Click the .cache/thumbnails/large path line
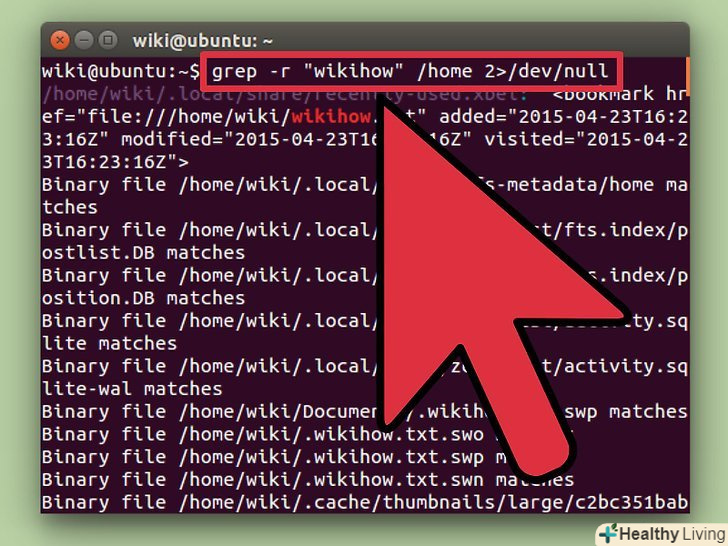This screenshot has height=546, width=728. click(364, 502)
